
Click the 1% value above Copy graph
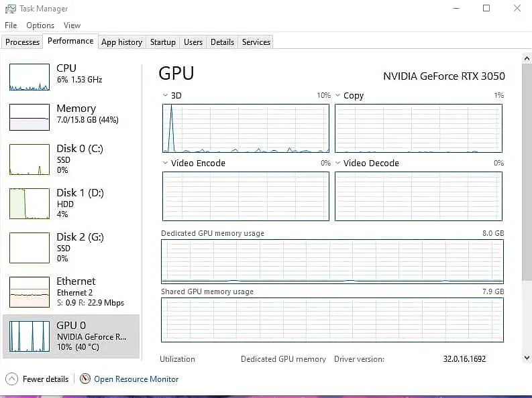pyautogui.click(x=498, y=95)
